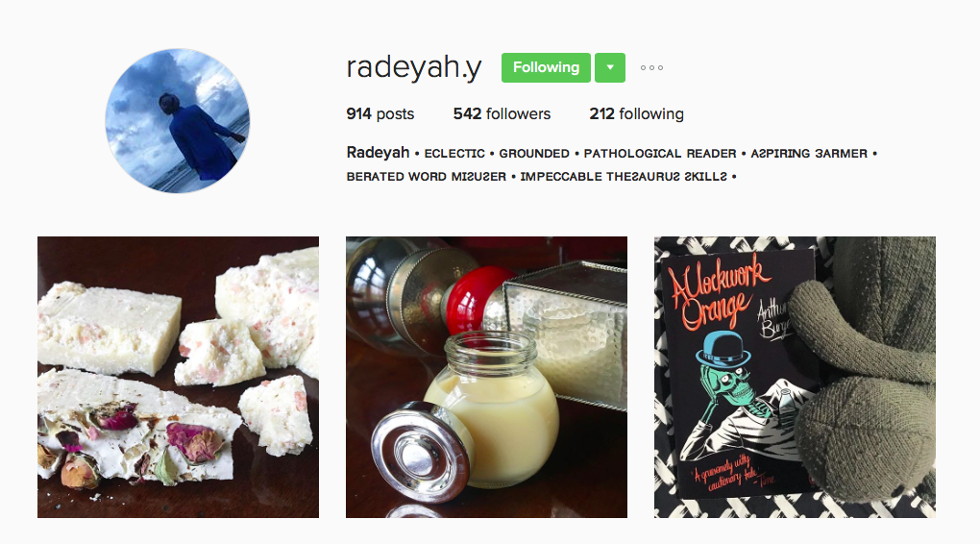This screenshot has width=980, height=544.
Task: Open the glass jar of cream photo
Action: 486,377
